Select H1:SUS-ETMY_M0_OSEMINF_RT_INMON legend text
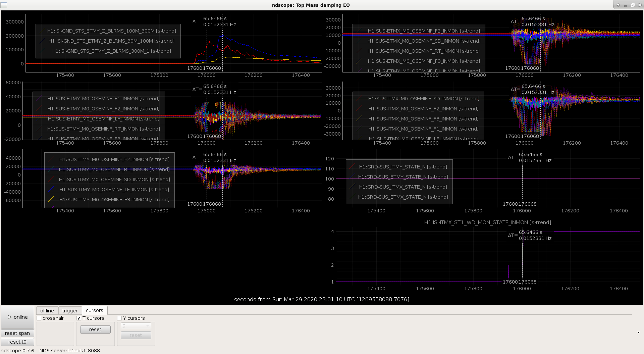 pyautogui.click(x=104, y=129)
